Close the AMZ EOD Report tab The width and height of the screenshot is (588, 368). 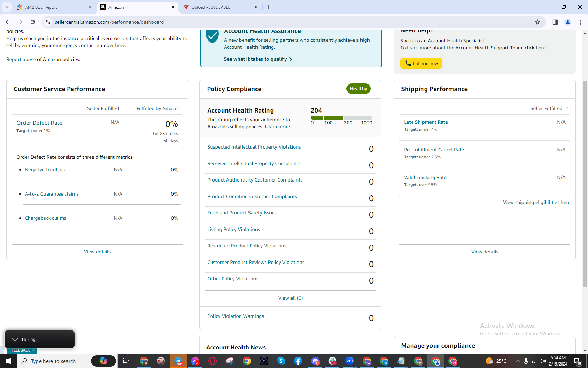pos(90,7)
